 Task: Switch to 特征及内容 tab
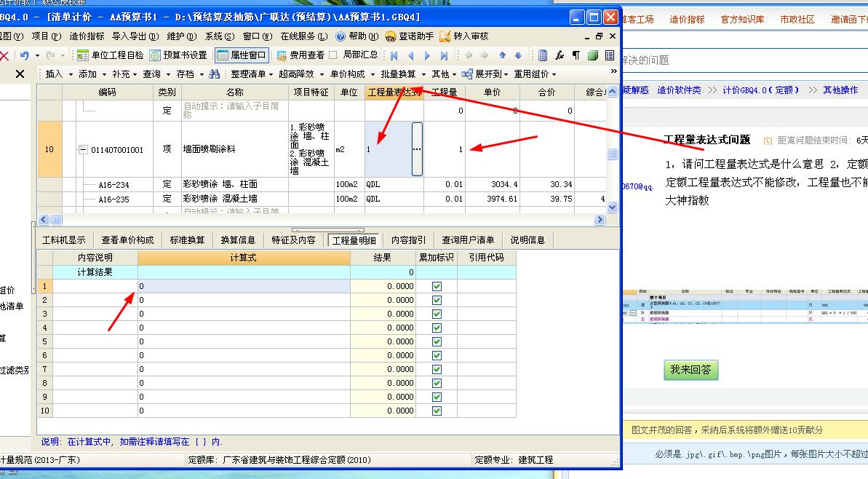click(x=293, y=239)
